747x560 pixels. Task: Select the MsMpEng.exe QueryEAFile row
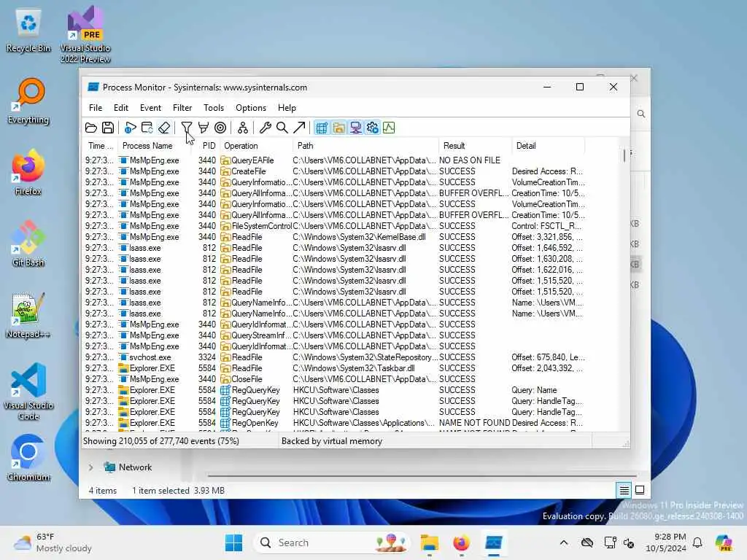(335, 160)
